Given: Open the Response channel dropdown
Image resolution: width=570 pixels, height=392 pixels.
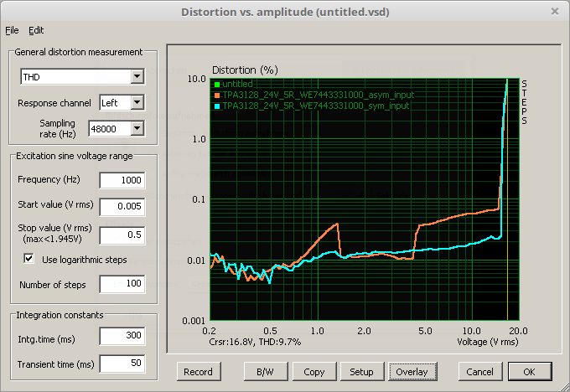Looking at the screenshot, I should click(x=137, y=103).
